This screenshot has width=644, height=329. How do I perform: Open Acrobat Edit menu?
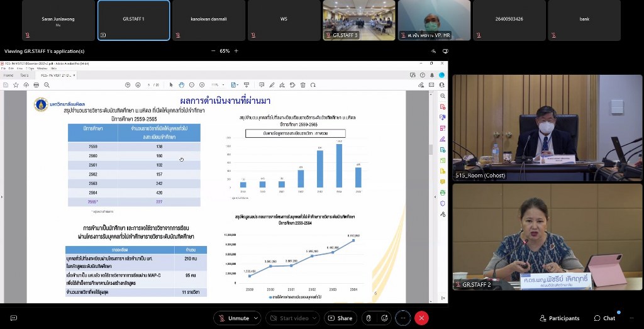pyautogui.click(x=10, y=68)
